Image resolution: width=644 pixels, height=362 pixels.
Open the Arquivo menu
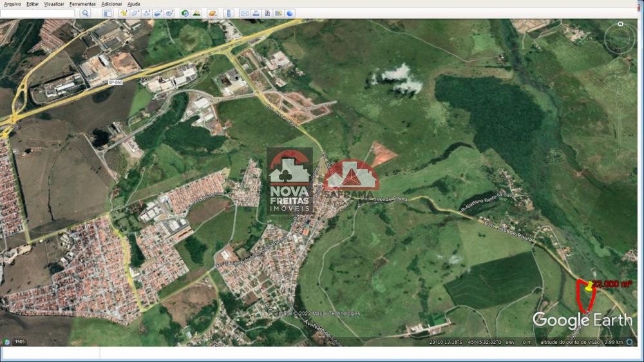coord(12,4)
